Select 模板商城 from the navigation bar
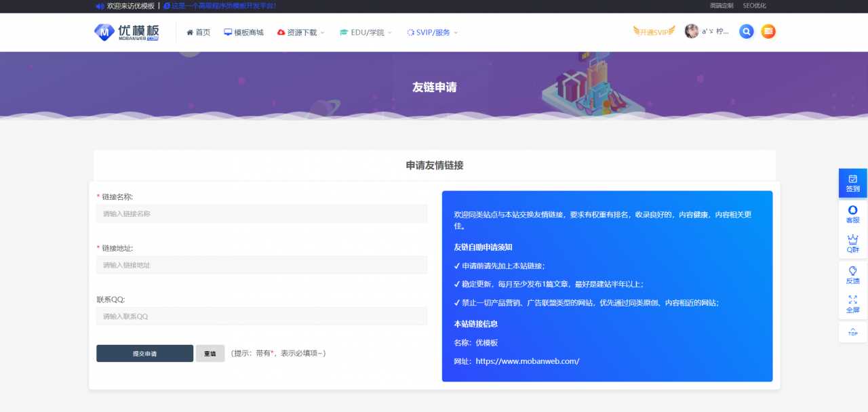 coord(244,31)
